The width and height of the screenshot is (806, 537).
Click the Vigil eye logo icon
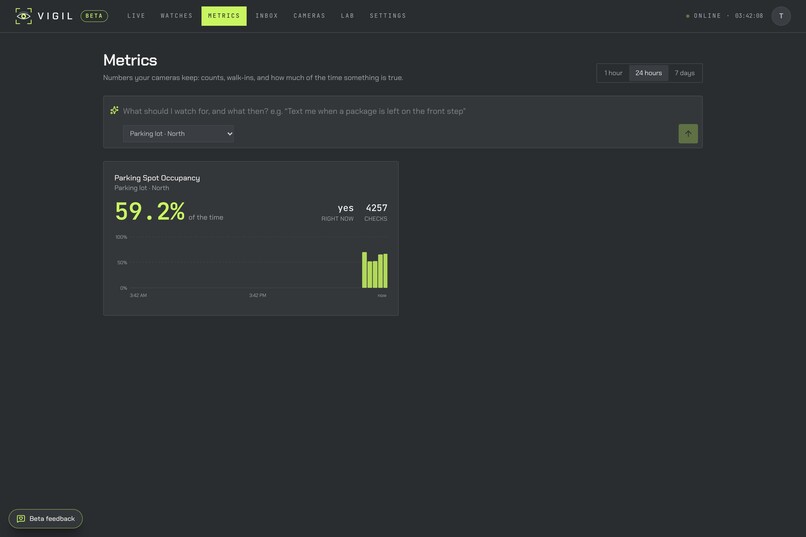tap(24, 16)
